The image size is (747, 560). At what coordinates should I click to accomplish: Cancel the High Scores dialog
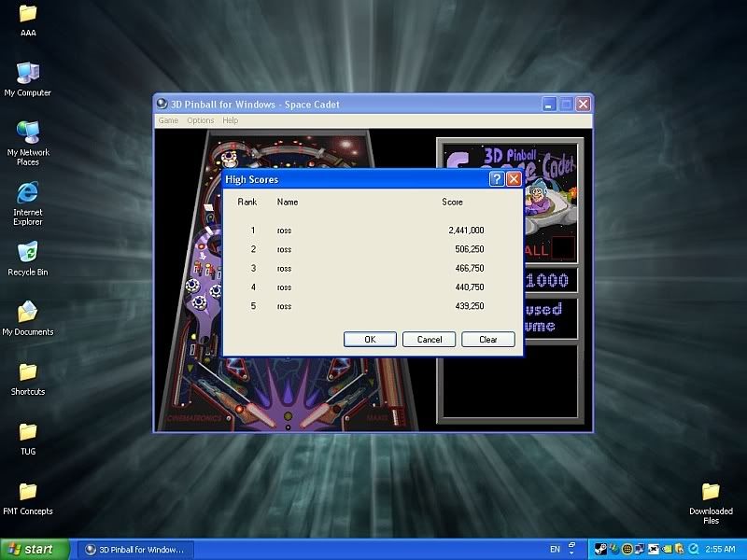coord(429,339)
